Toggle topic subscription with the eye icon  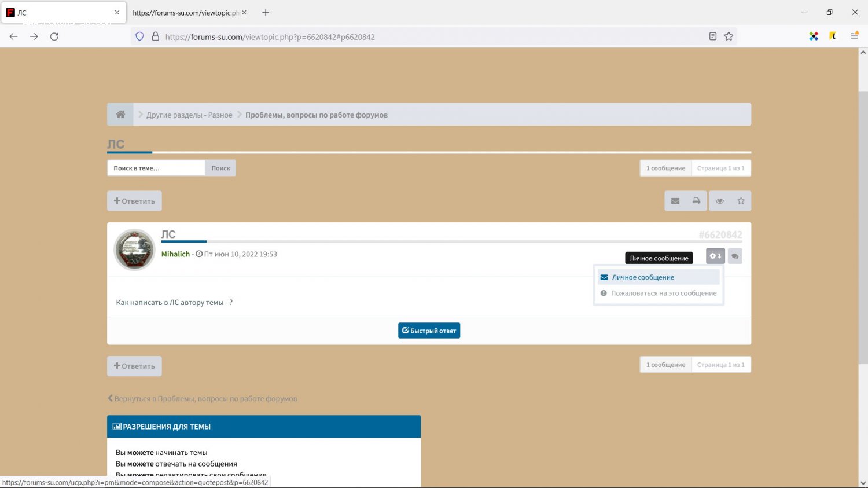[x=719, y=201]
